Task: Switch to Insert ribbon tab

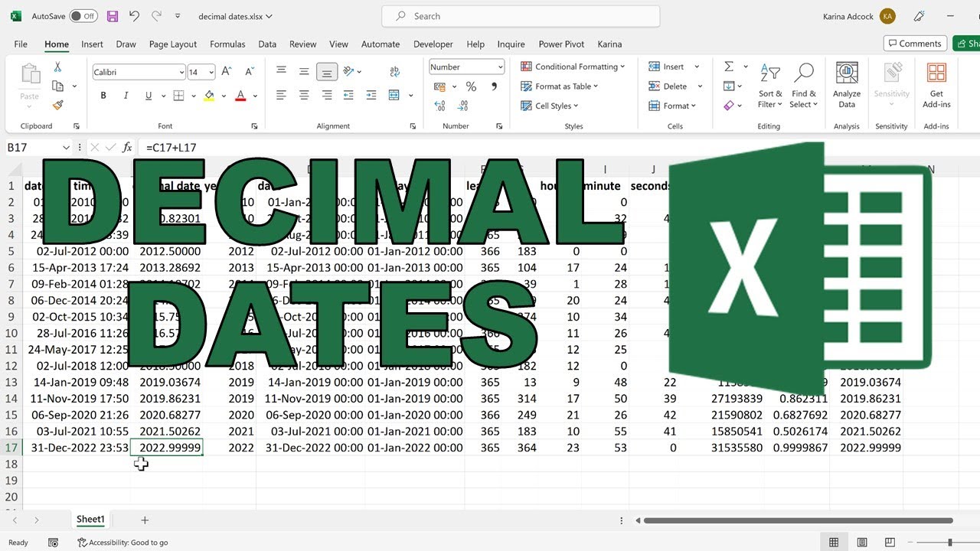Action: 93,44
